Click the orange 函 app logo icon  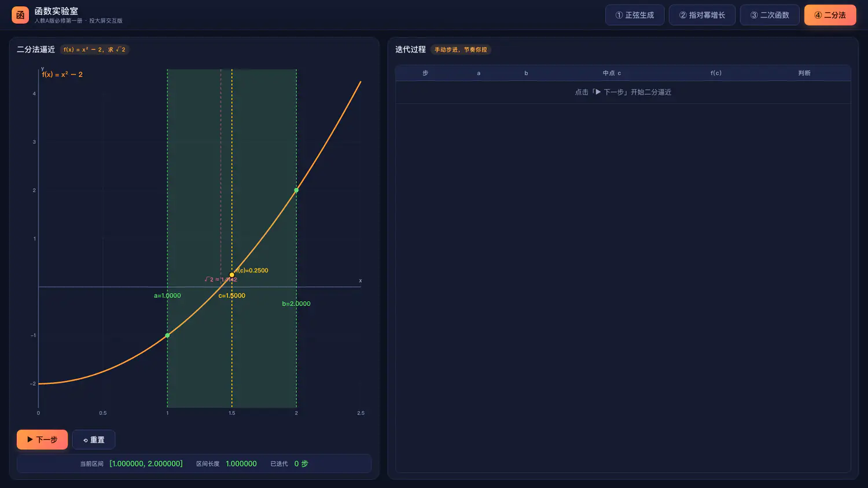[x=20, y=15]
